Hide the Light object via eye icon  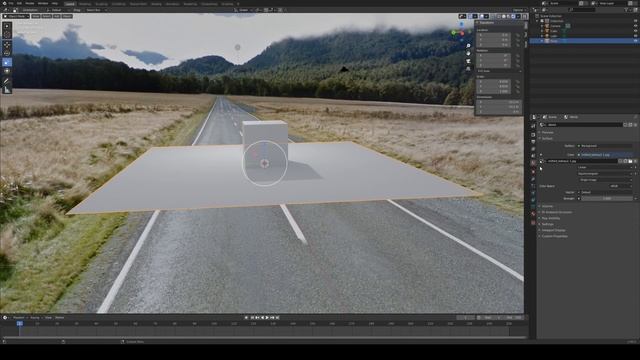tap(635, 36)
